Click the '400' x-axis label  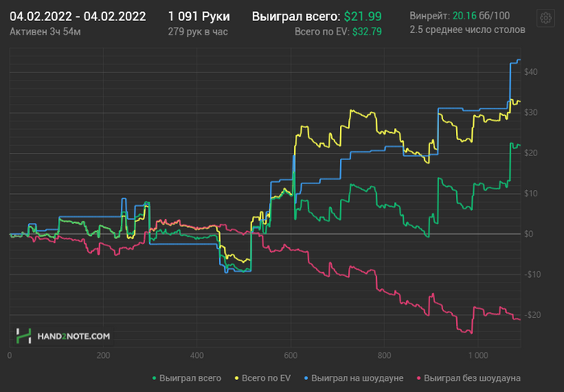[197, 356]
